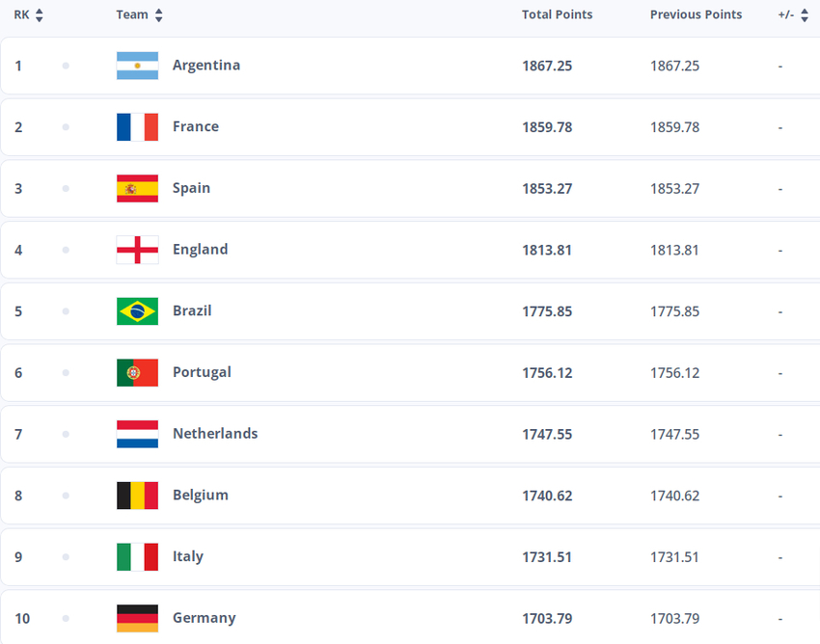Click the France flag icon

137,127
